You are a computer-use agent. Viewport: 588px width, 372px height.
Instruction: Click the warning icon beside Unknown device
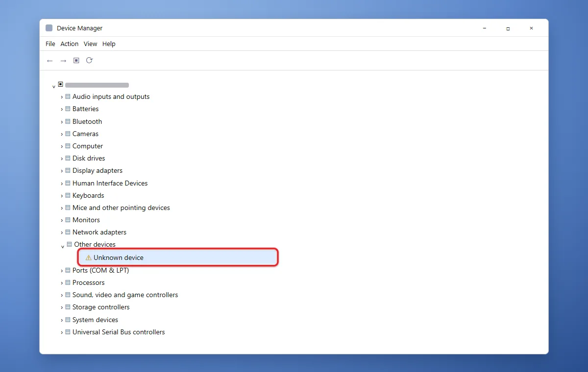(x=89, y=257)
